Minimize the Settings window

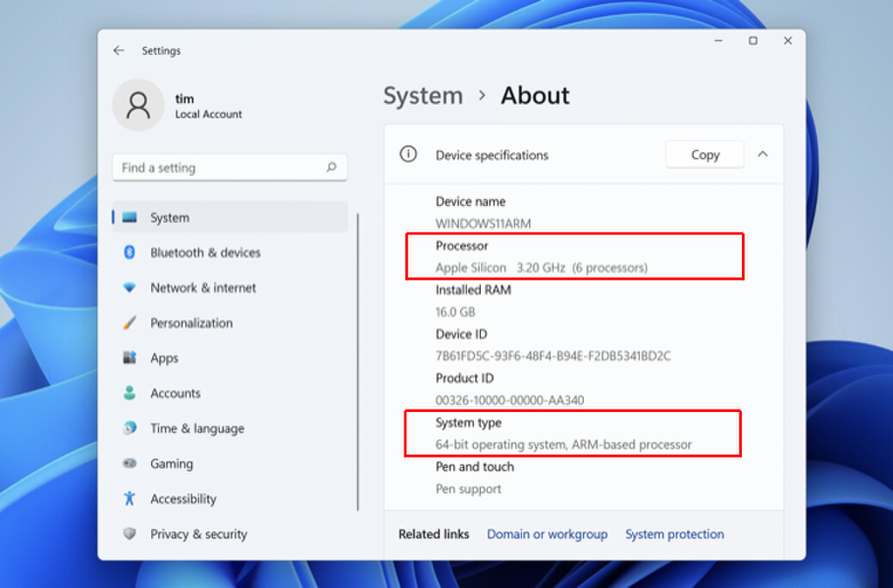(719, 40)
